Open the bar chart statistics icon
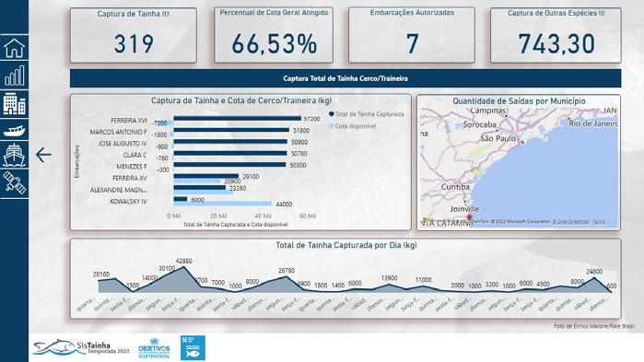644x362 pixels. coord(15,76)
